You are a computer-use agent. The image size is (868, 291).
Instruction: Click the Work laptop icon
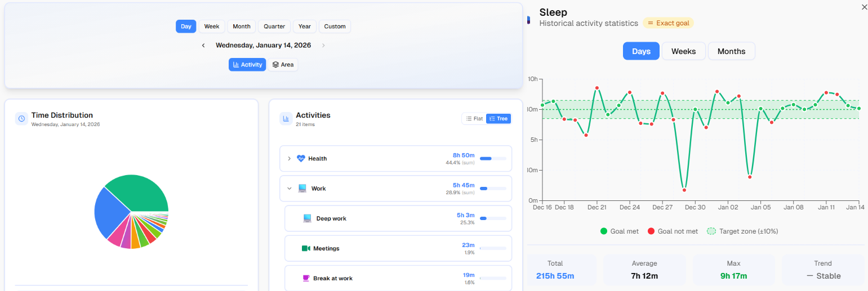pyautogui.click(x=302, y=189)
